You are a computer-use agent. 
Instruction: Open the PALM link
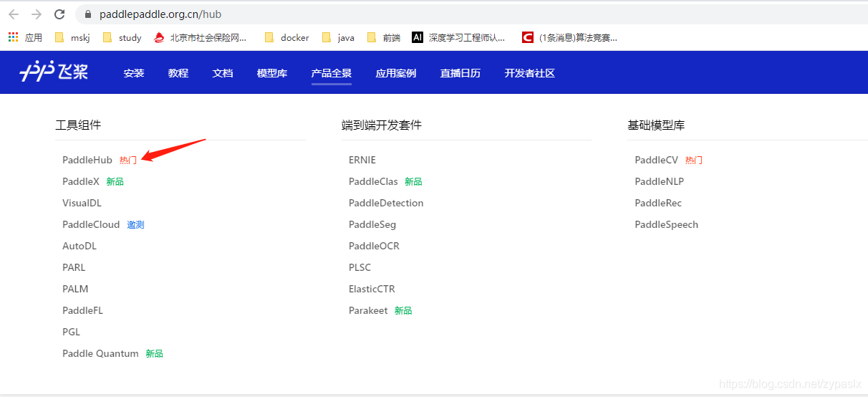[75, 289]
